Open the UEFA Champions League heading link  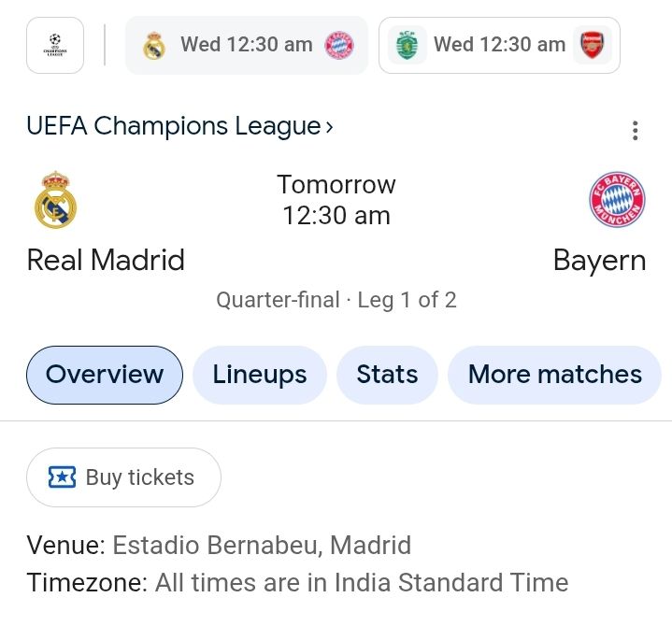(x=174, y=126)
